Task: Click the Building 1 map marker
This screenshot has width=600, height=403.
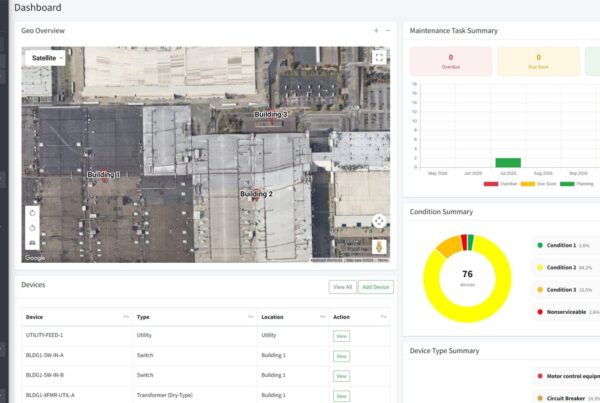Action: [x=104, y=177]
